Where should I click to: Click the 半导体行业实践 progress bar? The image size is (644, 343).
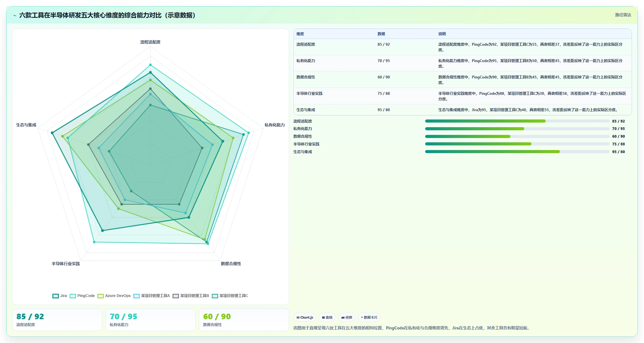point(517,144)
